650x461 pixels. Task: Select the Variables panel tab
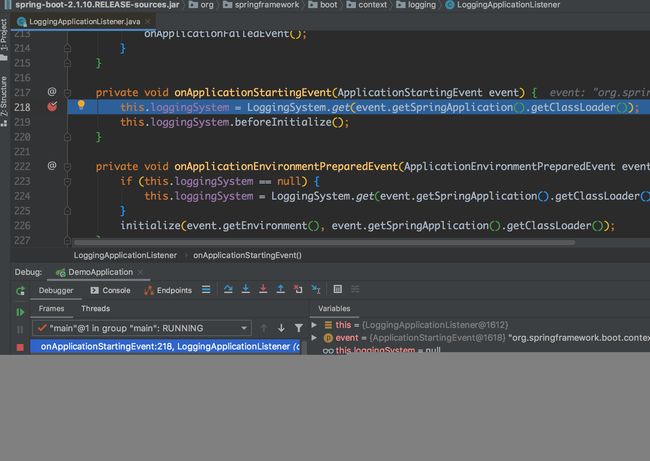334,308
